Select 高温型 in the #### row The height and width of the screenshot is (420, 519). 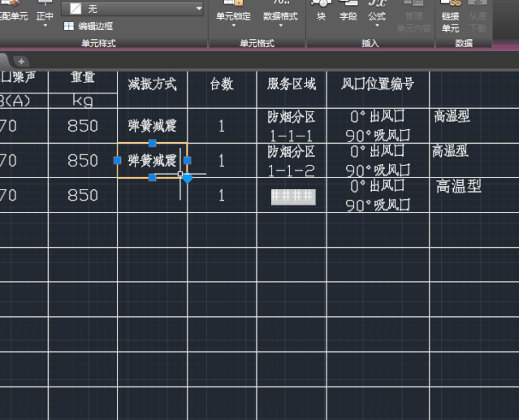coord(458,186)
